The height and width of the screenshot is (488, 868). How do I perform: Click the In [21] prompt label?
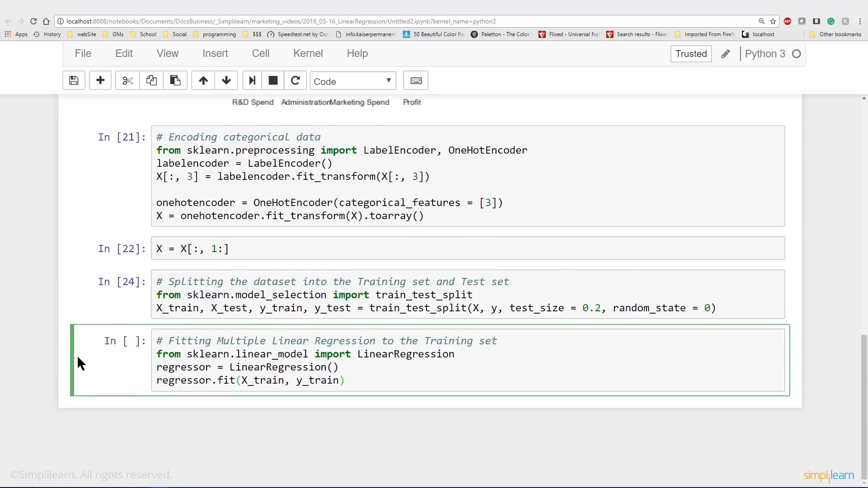coord(122,137)
